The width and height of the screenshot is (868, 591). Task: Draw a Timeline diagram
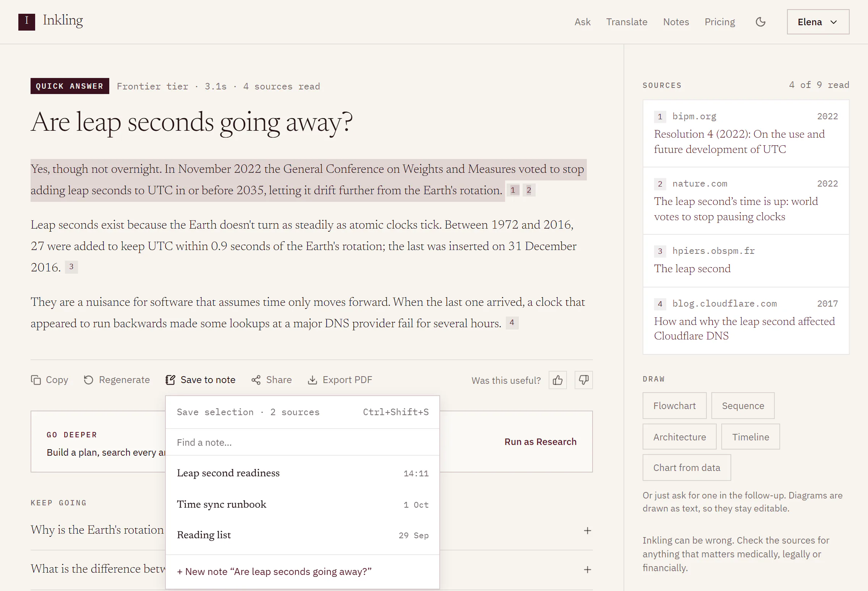[x=750, y=437]
